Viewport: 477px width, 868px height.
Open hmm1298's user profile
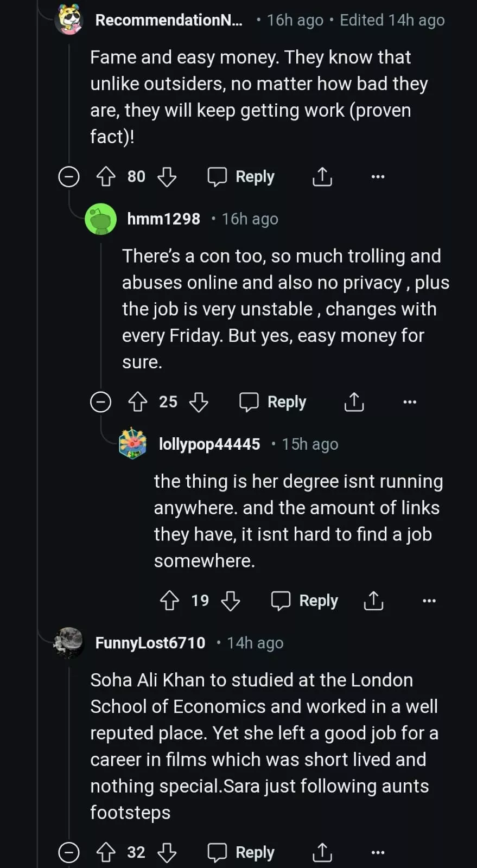163,219
